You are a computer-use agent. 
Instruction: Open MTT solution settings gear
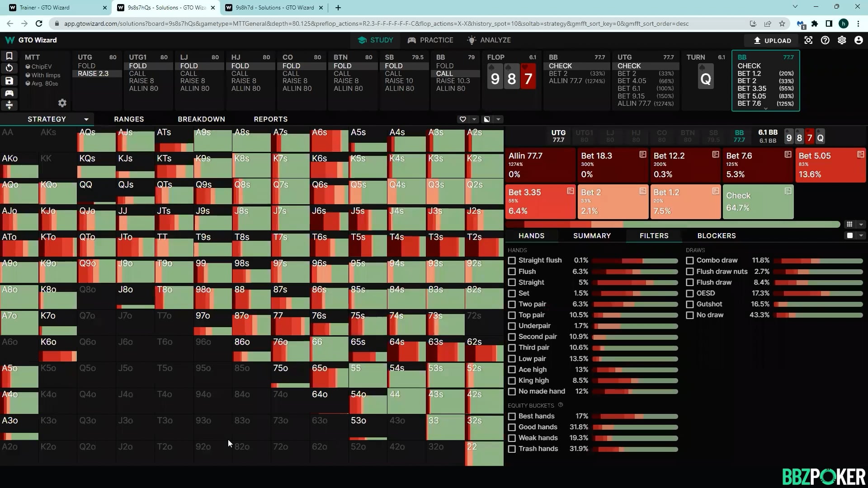[x=62, y=103]
